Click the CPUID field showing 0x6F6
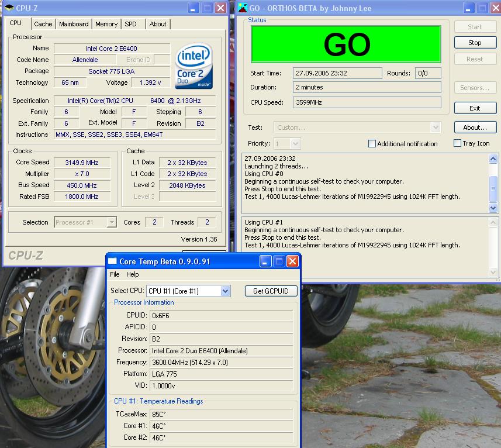Viewport: 501px width, 448px height. point(221,316)
